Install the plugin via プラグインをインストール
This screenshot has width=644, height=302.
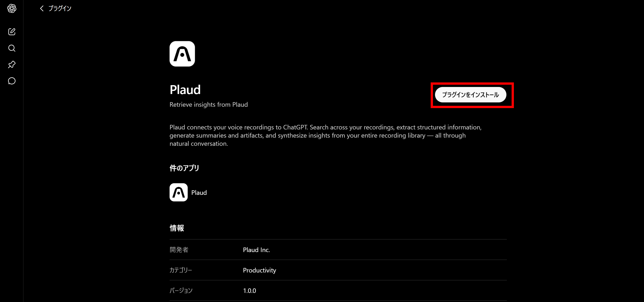coord(471,95)
